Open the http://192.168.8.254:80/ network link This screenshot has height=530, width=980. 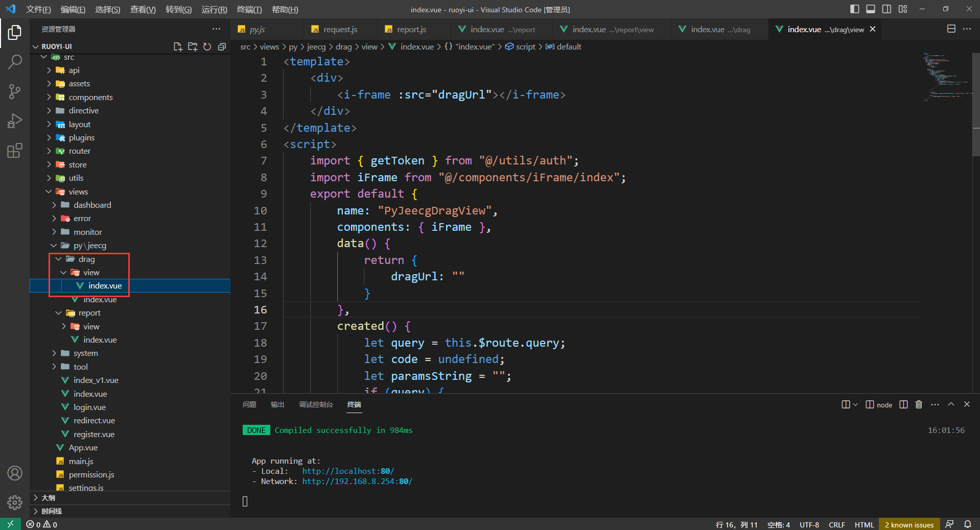357,481
